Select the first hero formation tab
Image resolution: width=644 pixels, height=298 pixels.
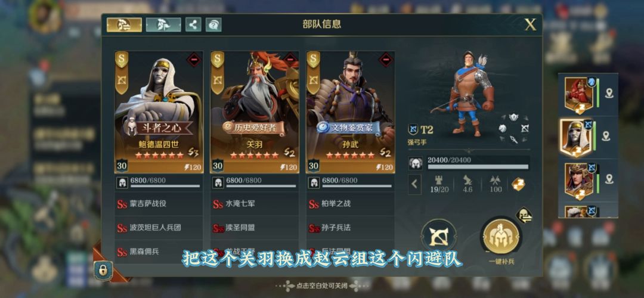pyautogui.click(x=125, y=24)
